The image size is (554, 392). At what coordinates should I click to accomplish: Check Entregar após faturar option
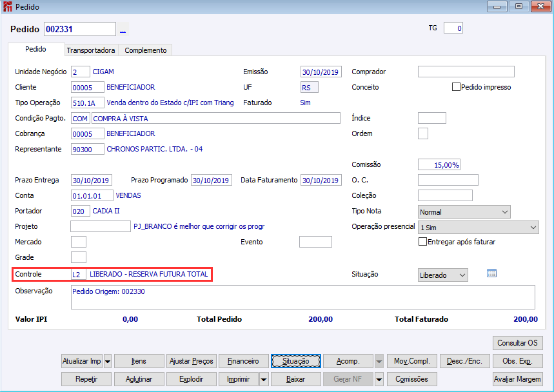point(422,242)
